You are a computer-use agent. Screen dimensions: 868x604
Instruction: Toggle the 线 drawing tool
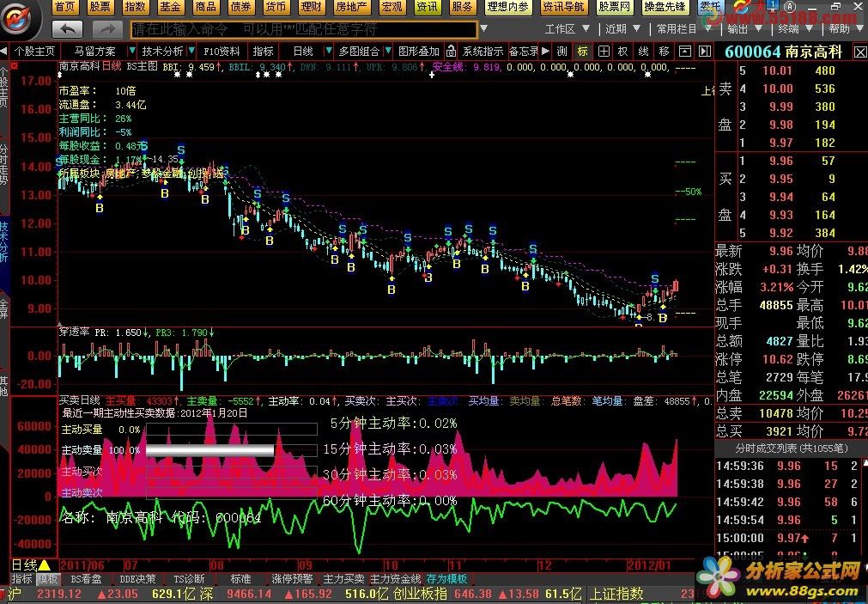click(x=643, y=52)
